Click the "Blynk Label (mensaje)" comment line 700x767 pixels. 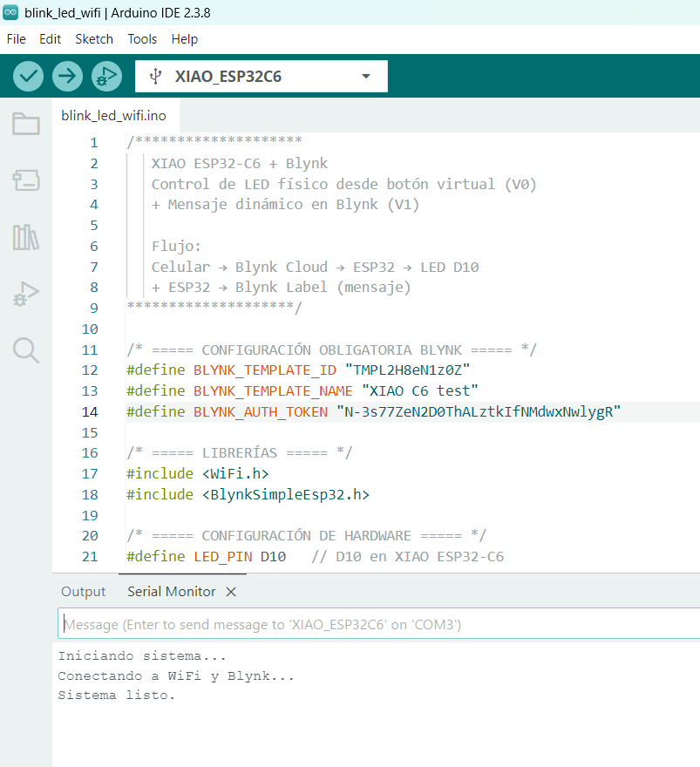(x=282, y=287)
